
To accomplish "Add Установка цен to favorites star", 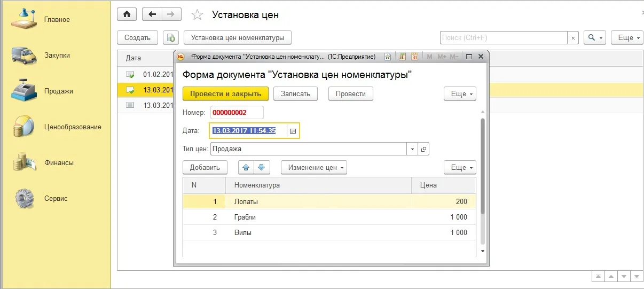I will [x=197, y=15].
